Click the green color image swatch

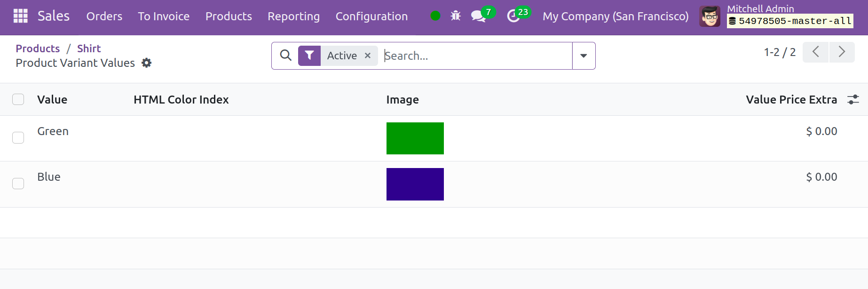pyautogui.click(x=415, y=138)
